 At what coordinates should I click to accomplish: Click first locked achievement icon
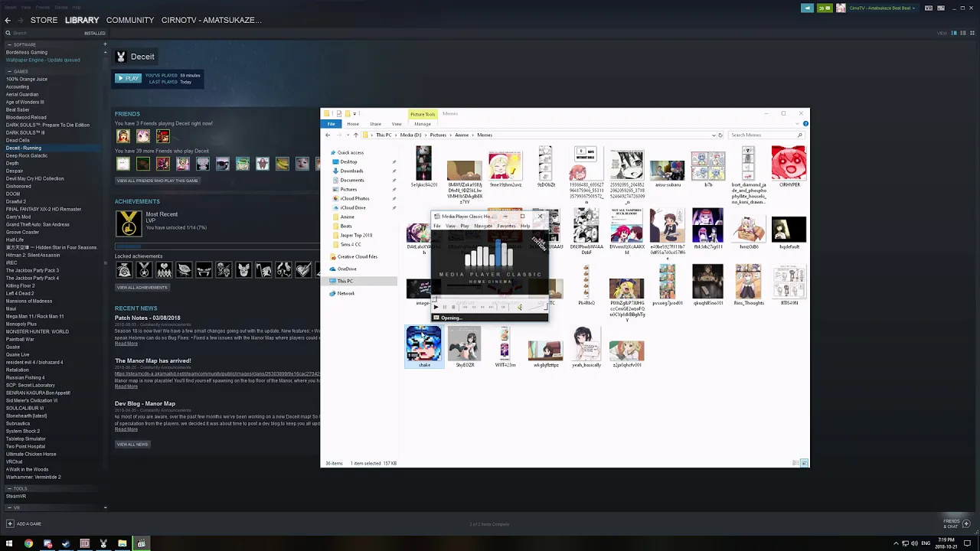[x=123, y=269]
